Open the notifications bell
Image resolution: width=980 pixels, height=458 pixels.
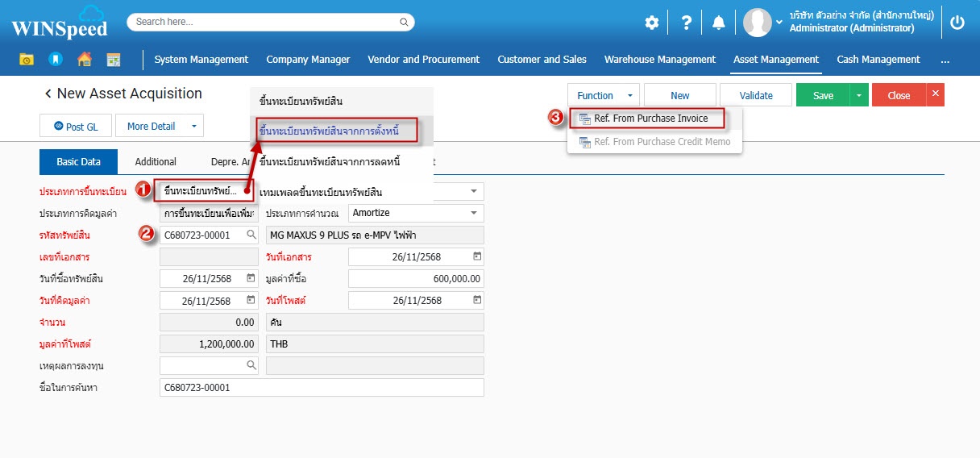719,23
